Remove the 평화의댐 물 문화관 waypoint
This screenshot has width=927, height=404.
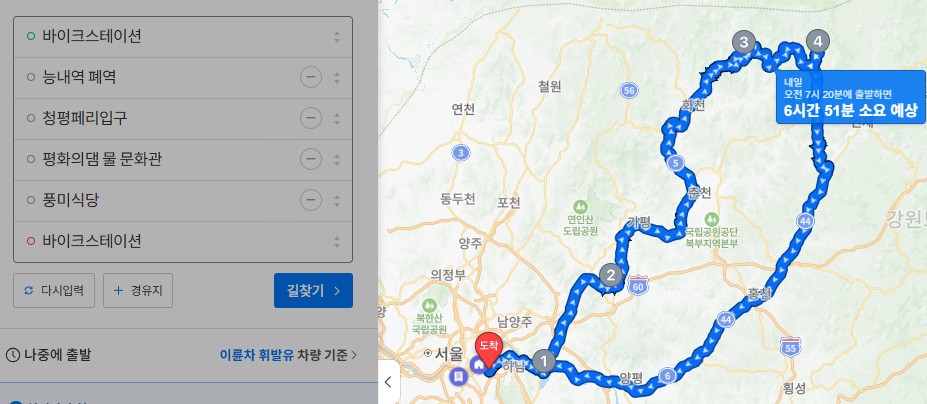(311, 159)
